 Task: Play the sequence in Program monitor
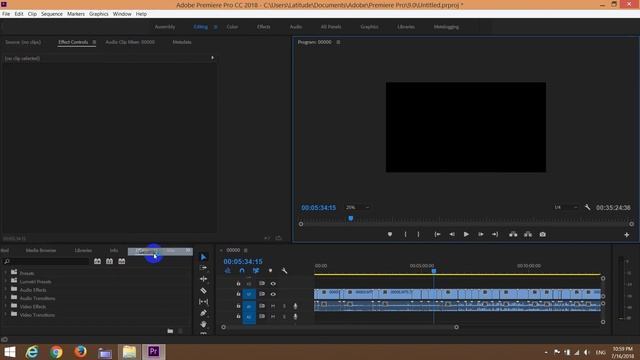click(466, 234)
